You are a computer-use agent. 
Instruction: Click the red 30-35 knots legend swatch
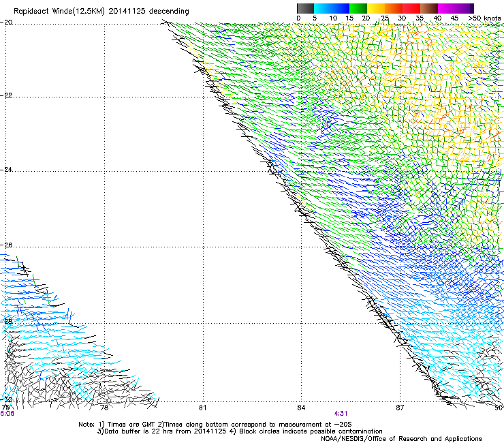coord(411,8)
